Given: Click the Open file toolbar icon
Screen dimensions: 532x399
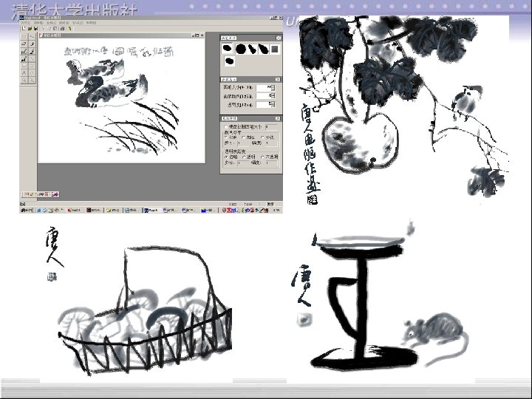Looking at the screenshot, I should [x=30, y=29].
